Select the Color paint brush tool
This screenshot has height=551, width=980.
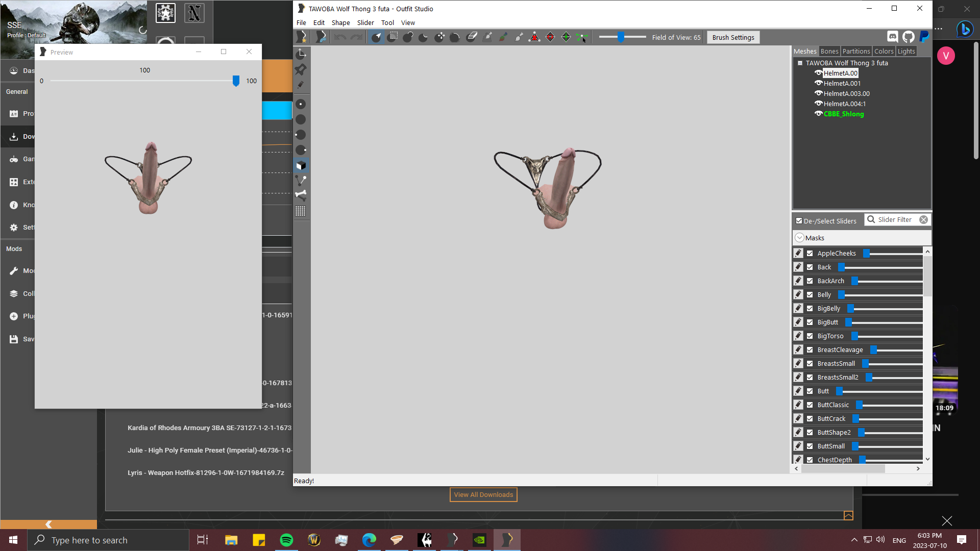tap(503, 37)
